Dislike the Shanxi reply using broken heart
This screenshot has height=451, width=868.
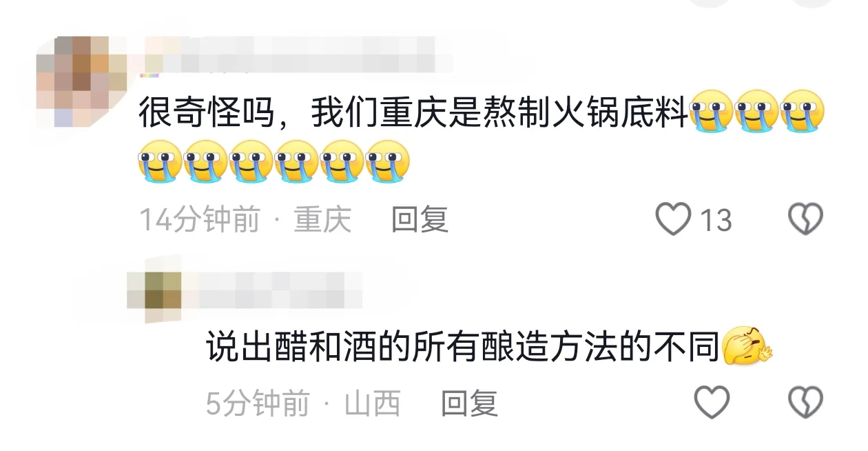[805, 403]
